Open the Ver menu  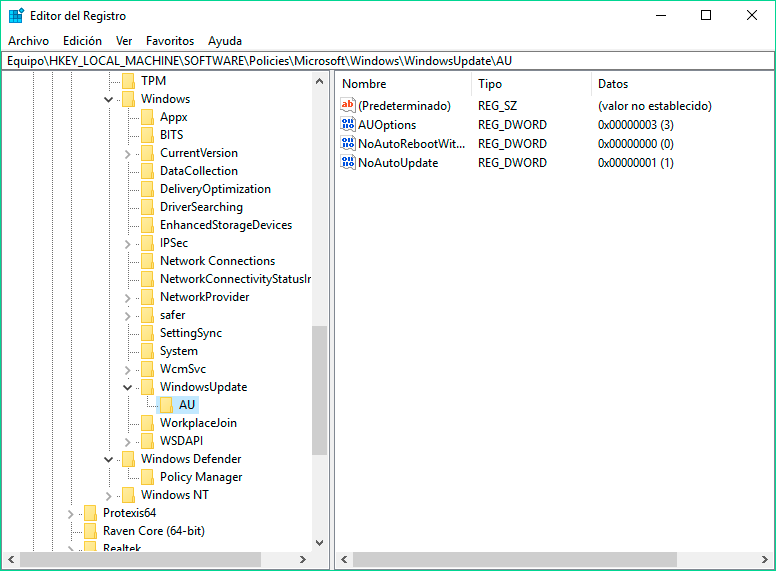pos(124,41)
